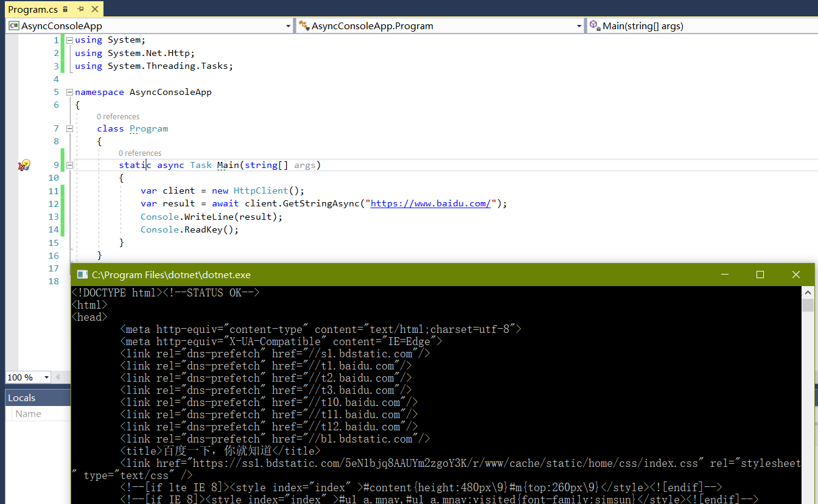Click the https://www.baidu.com/ link in code
Screen dimensions: 818x504
click(430, 203)
